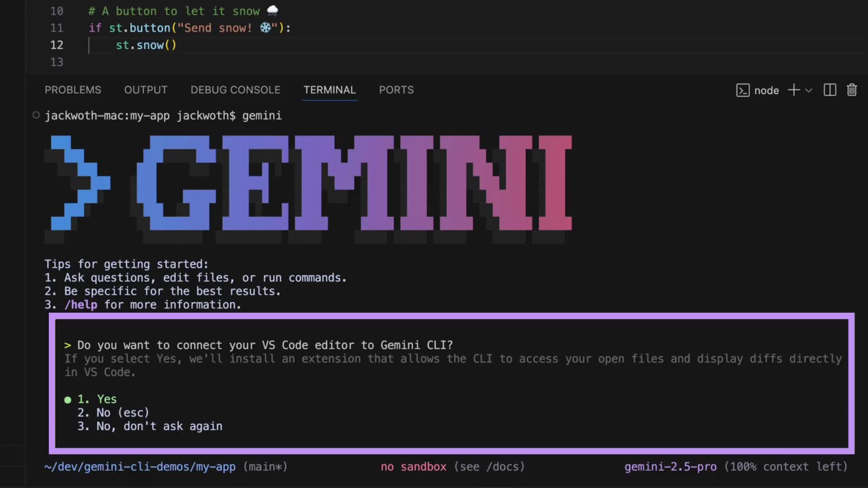868x488 pixels.
Task: Open the launch profile dropdown chevron
Action: (x=809, y=90)
